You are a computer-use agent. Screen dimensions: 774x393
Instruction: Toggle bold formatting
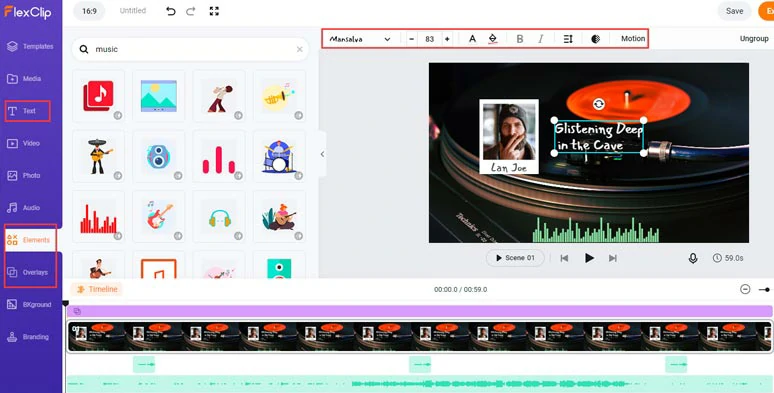(x=520, y=39)
